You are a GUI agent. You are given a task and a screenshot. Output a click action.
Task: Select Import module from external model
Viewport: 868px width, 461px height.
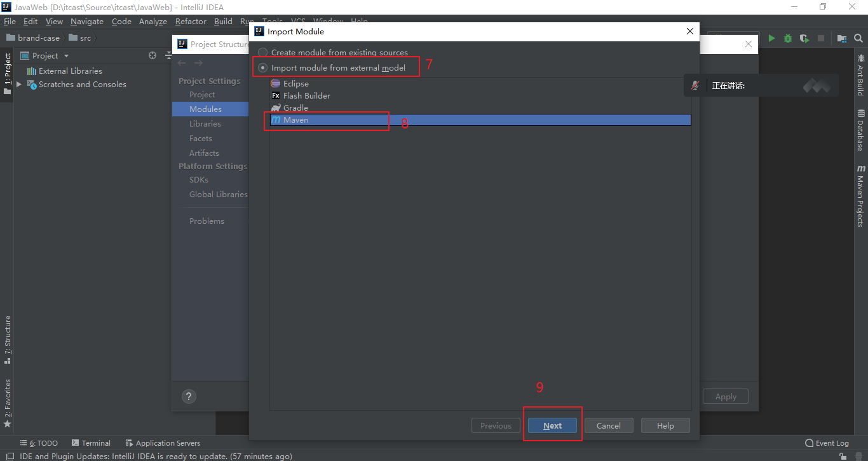click(x=262, y=67)
